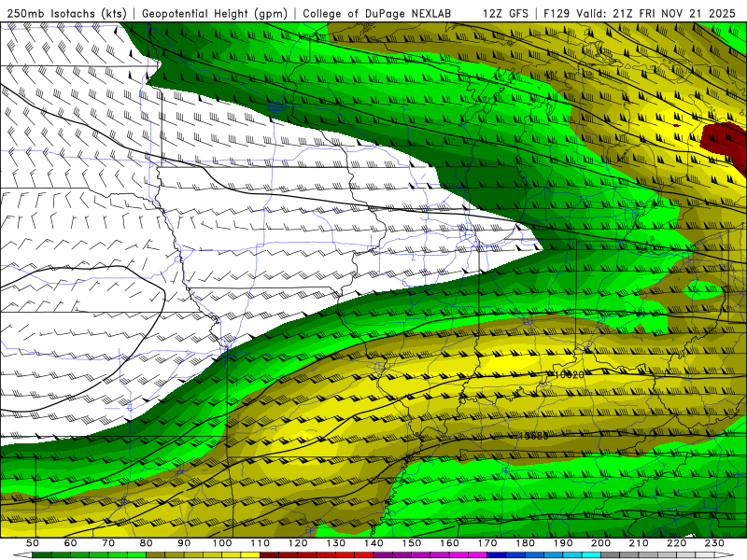Click the 90 value on the legend scale
The width and height of the screenshot is (747, 560).
tap(184, 543)
